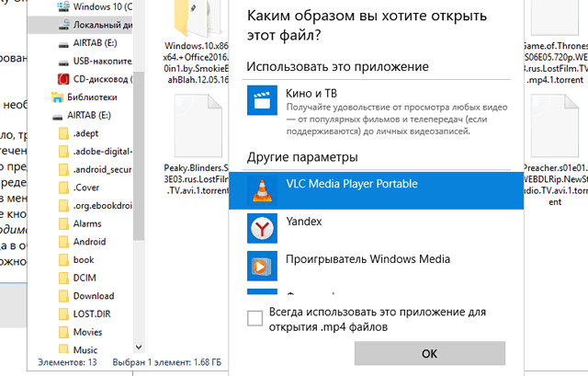Choose the VLC Media Player cone icon

tap(263, 189)
